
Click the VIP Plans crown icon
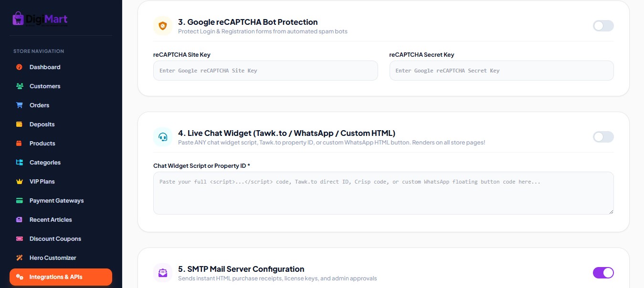20,182
